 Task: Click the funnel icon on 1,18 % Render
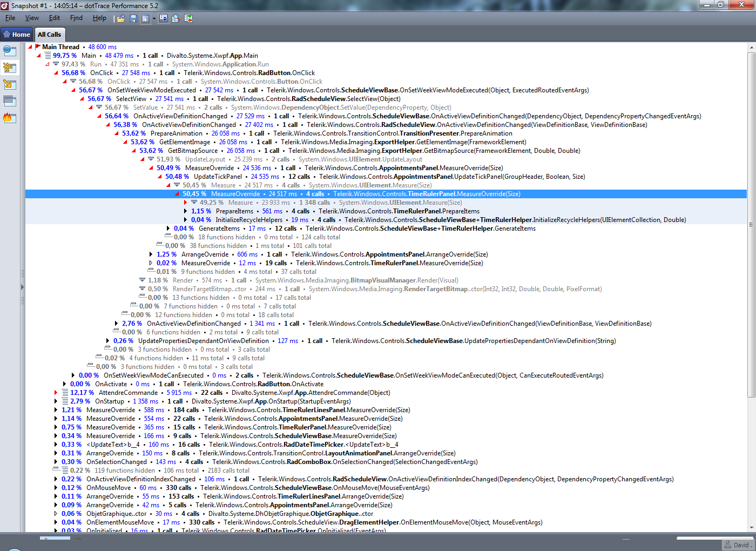tap(143, 280)
